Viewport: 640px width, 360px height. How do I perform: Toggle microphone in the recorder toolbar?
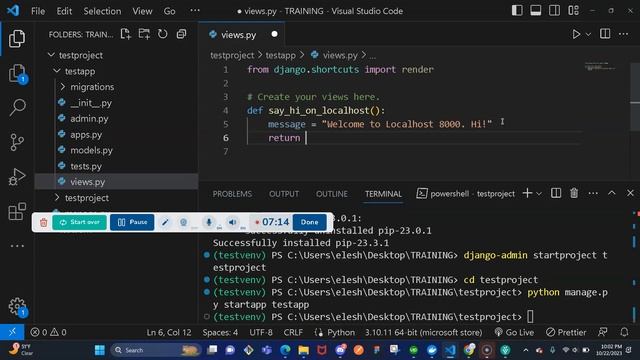pyautogui.click(x=209, y=222)
